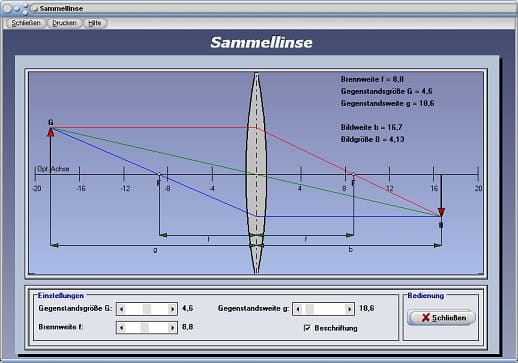Open the Schließen menu item
Image resolution: width=518 pixels, height=363 pixels.
tap(26, 23)
